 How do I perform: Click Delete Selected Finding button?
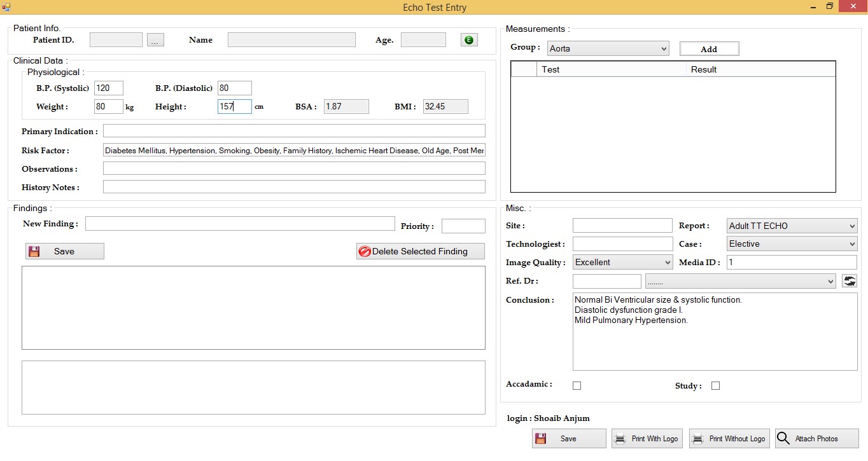coord(420,251)
